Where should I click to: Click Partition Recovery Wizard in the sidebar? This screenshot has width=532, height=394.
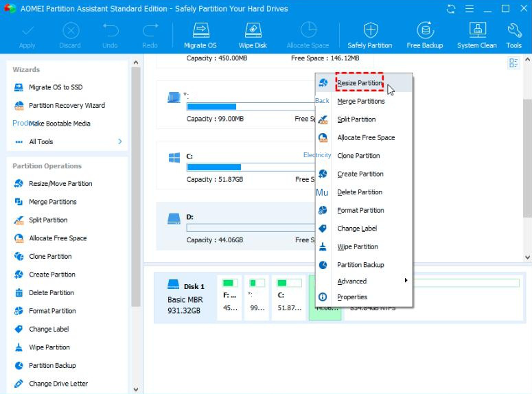(x=67, y=106)
